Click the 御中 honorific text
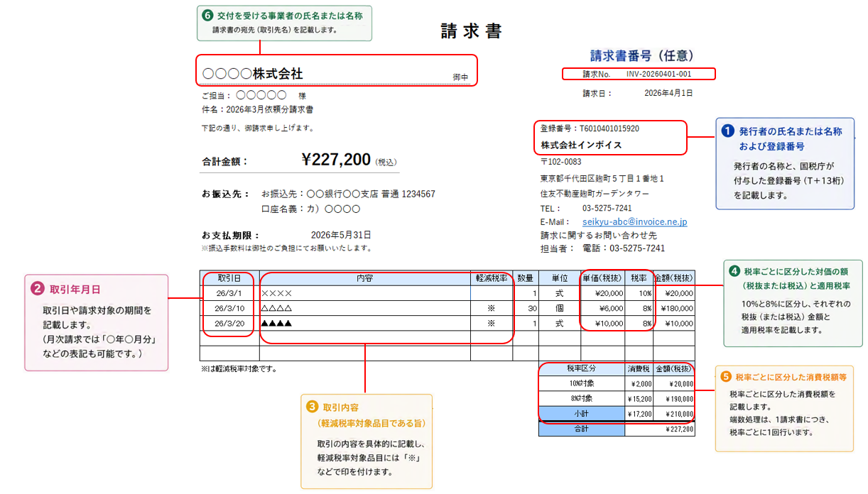The width and height of the screenshot is (868, 494). tap(461, 77)
